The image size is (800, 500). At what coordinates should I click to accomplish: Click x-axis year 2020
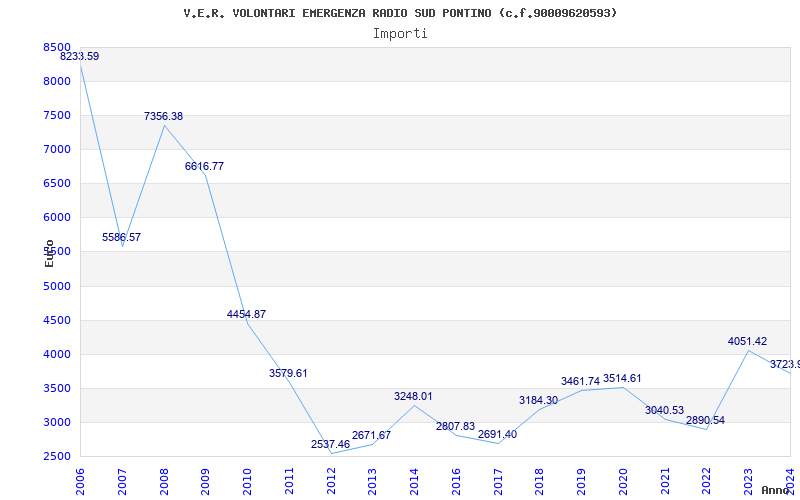pos(623,482)
